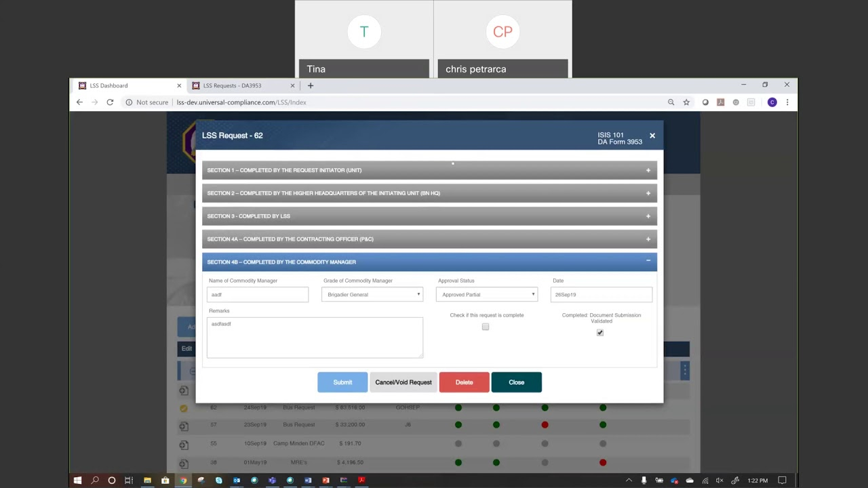Uncheck Document Submission Validated checkbox
The image size is (868, 488).
[600, 333]
